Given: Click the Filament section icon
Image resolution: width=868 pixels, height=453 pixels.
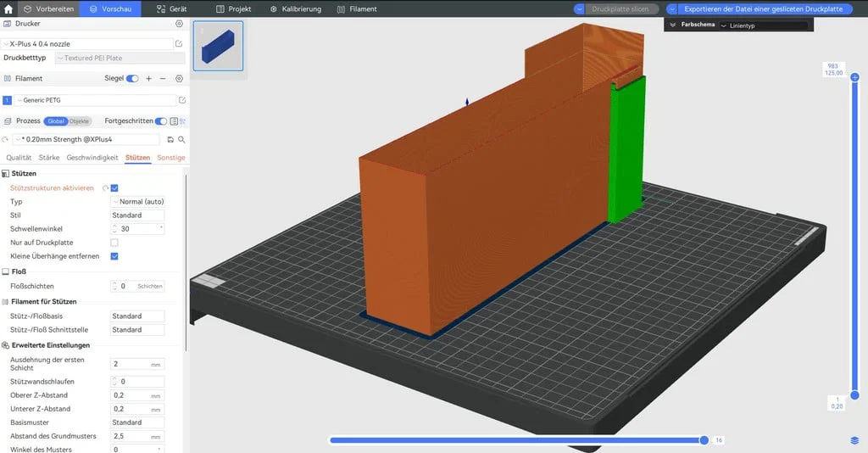Looking at the screenshot, I should click(x=7, y=79).
